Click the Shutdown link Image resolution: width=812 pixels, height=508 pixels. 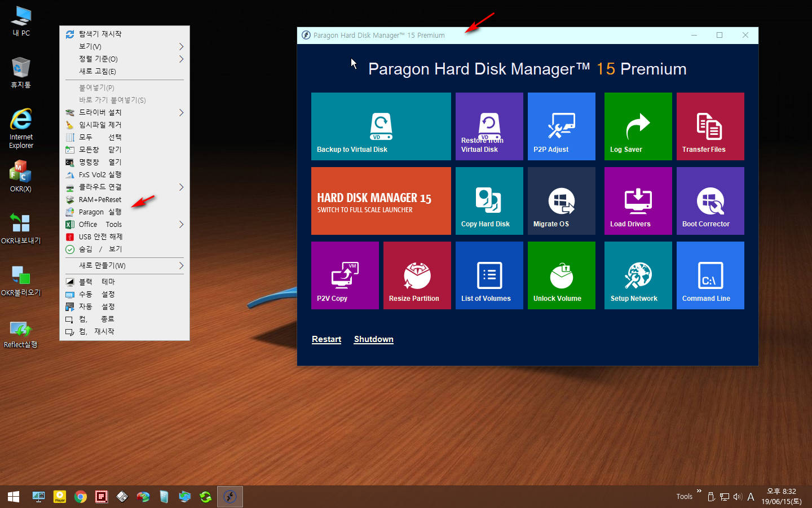tap(374, 339)
